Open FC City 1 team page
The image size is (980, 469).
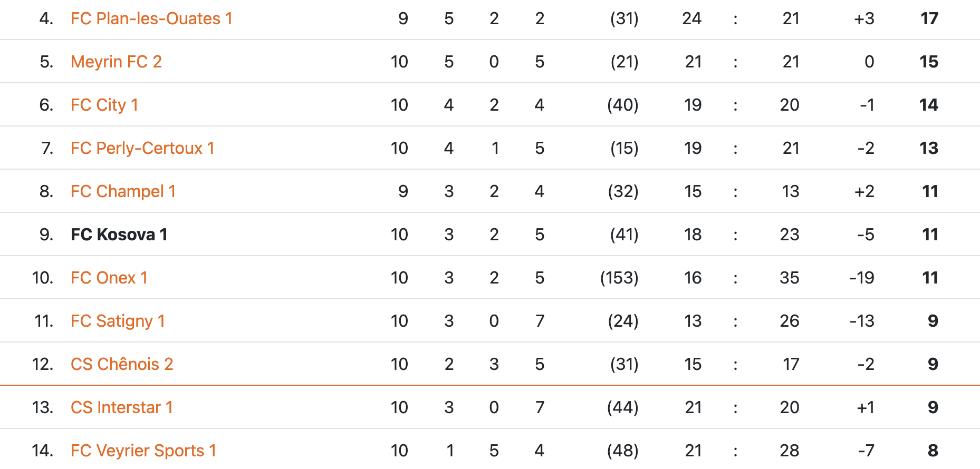pyautogui.click(x=104, y=105)
